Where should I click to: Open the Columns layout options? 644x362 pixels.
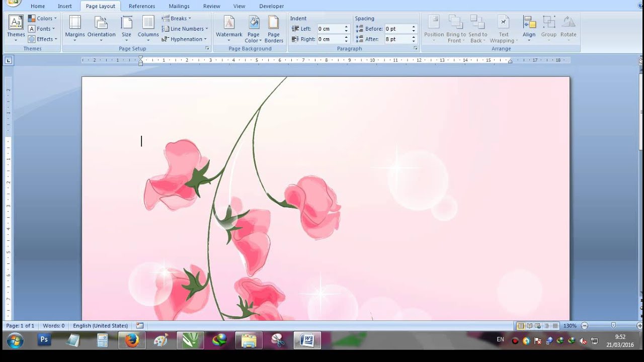point(148,28)
